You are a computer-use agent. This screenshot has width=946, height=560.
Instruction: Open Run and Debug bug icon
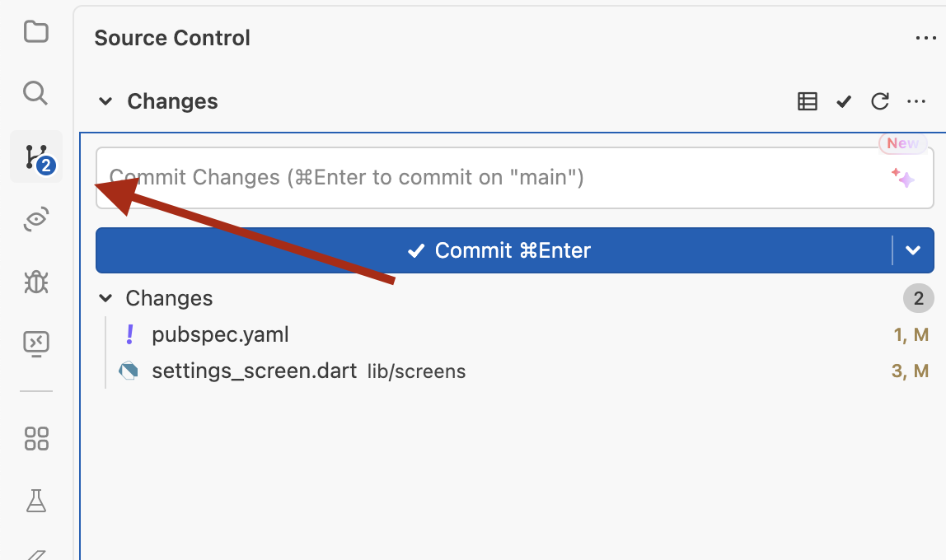(x=36, y=282)
